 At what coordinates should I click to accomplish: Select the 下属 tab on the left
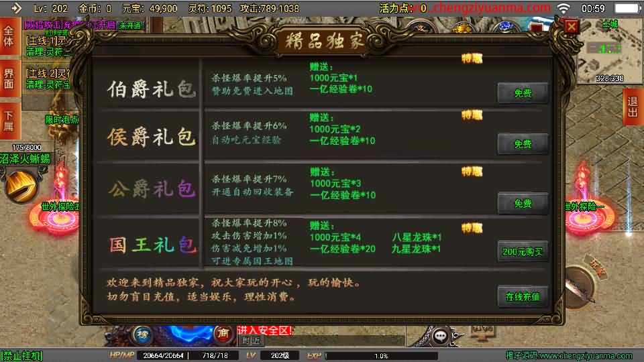coord(9,121)
